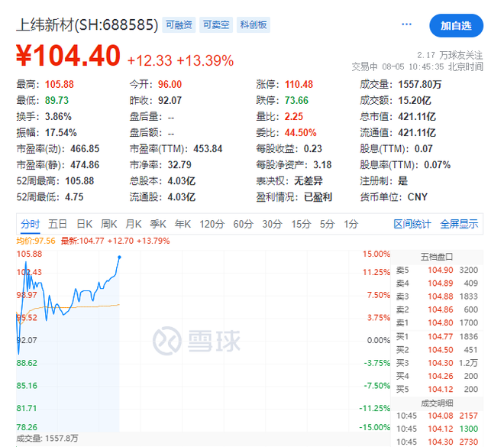The height and width of the screenshot is (447, 504).
Task: Click the 卖1 order book row
Action: click(437, 322)
